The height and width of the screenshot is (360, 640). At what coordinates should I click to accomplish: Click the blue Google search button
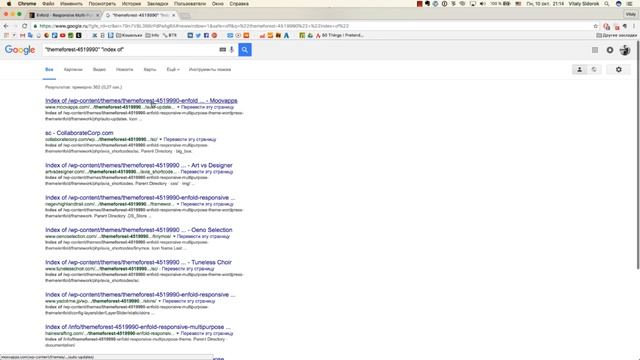[244, 50]
